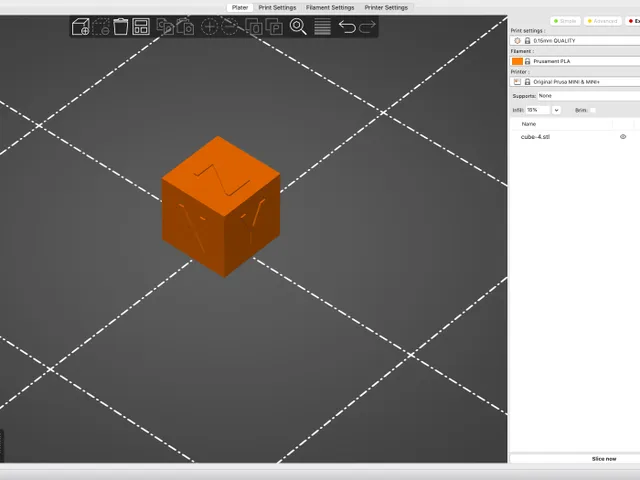Image resolution: width=640 pixels, height=480 pixels.
Task: Click the Add instance plus icon
Action: 209,27
